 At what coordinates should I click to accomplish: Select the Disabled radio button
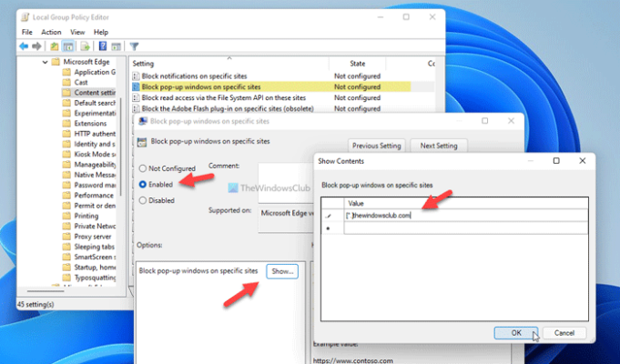tap(143, 200)
